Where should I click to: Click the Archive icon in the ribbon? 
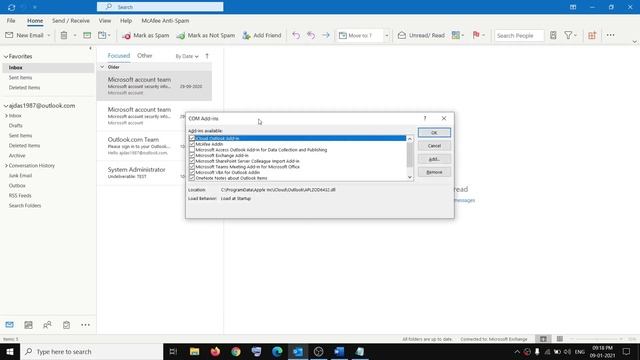[x=87, y=36]
